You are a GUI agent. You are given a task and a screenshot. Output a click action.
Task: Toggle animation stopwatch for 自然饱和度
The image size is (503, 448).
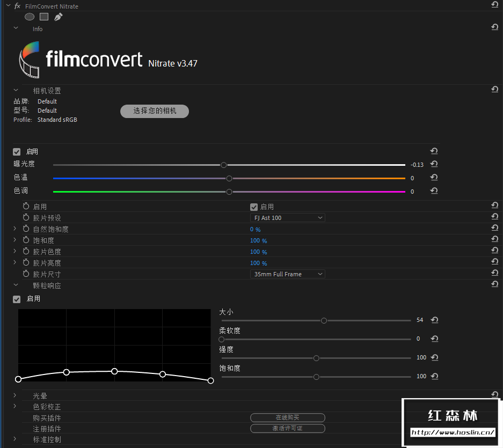click(26, 229)
